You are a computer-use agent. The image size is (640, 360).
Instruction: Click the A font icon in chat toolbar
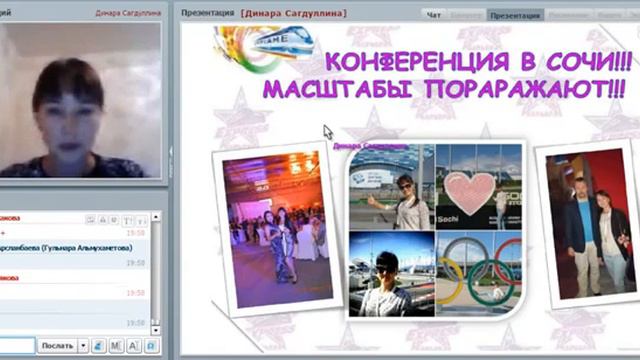[133, 346]
